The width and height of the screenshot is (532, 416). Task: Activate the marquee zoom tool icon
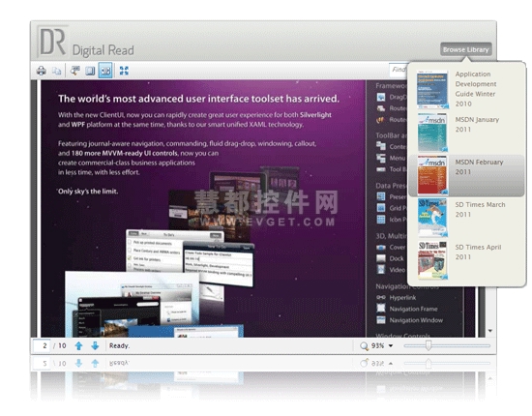pyautogui.click(x=75, y=71)
